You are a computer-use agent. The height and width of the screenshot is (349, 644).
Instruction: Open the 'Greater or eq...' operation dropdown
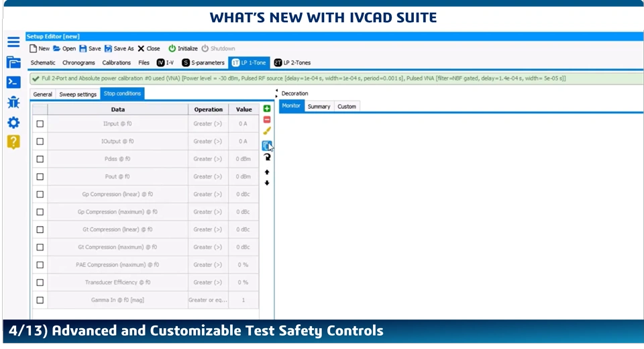point(208,300)
